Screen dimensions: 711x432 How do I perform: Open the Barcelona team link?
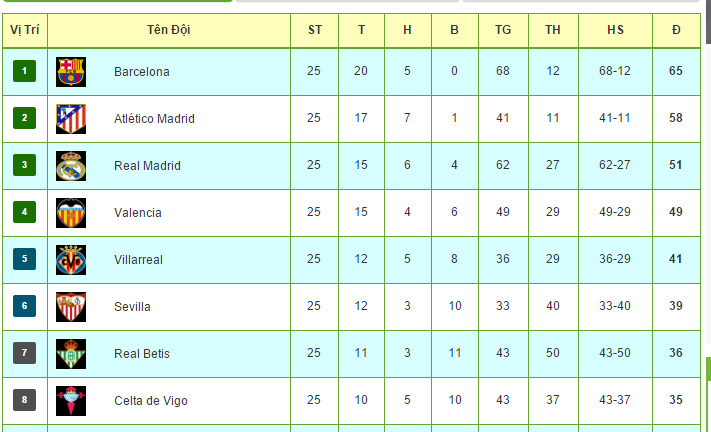(x=142, y=72)
